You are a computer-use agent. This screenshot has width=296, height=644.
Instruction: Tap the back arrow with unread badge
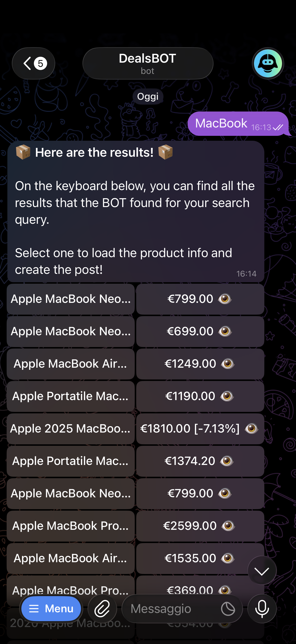point(33,63)
